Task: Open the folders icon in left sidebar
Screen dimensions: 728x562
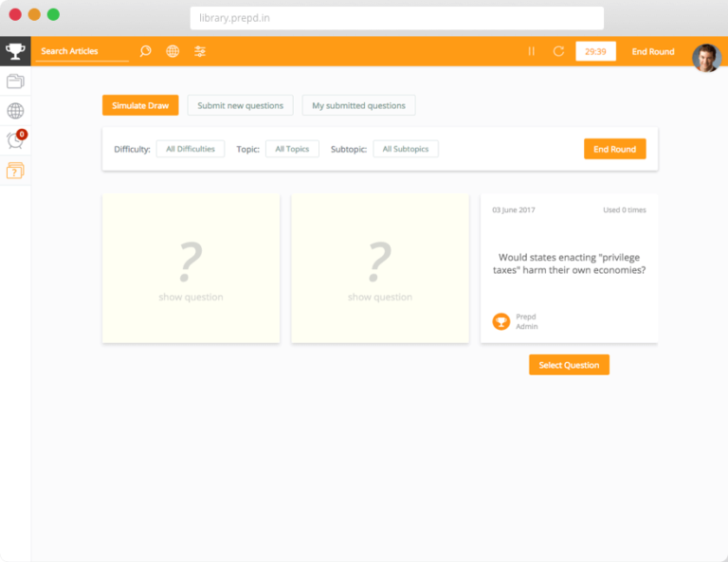Action: coord(15,82)
